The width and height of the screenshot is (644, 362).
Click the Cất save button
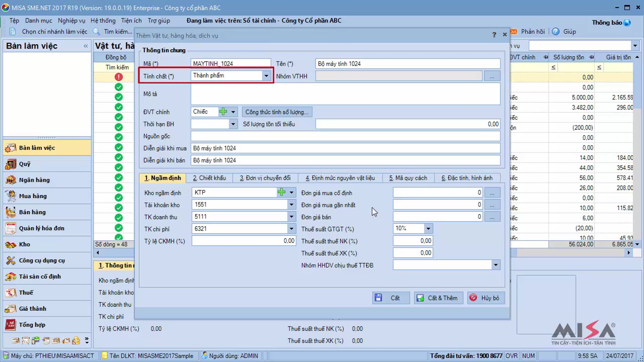pyautogui.click(x=391, y=298)
